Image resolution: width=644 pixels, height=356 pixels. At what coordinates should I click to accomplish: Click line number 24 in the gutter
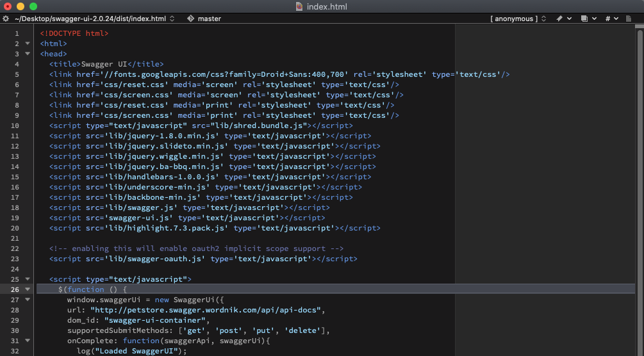(x=15, y=269)
